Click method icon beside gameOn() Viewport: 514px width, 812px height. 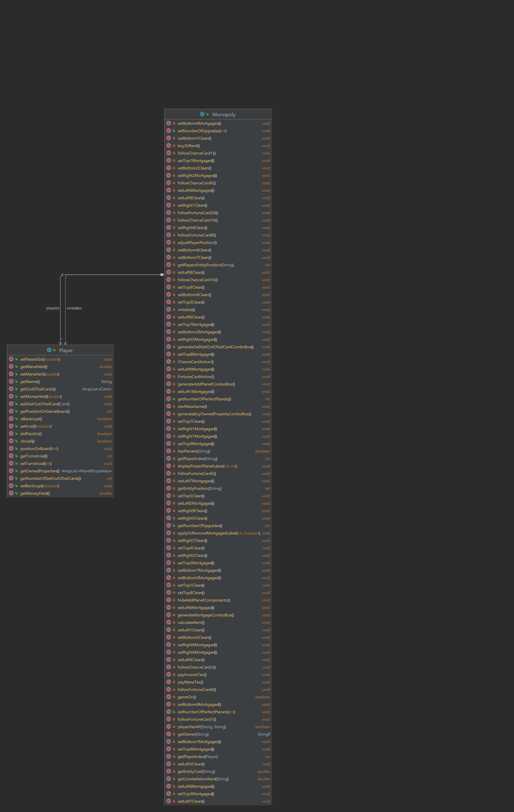pyautogui.click(x=169, y=697)
